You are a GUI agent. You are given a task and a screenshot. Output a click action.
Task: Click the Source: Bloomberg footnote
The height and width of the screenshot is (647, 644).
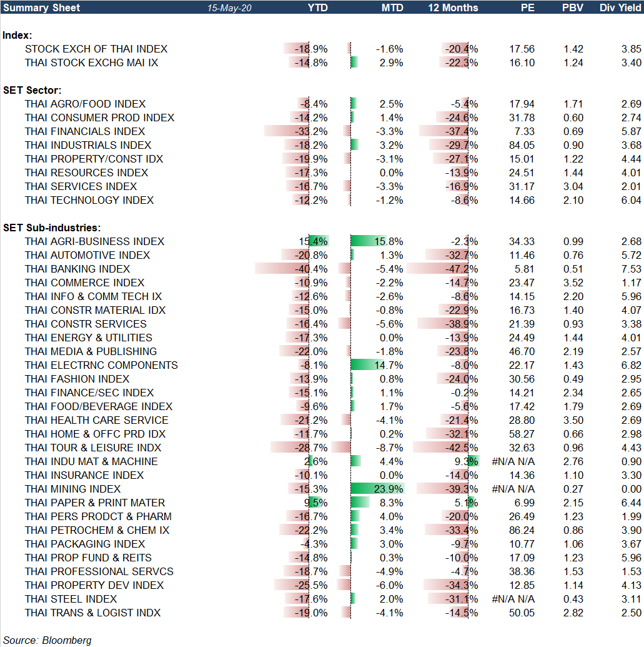pos(47,640)
